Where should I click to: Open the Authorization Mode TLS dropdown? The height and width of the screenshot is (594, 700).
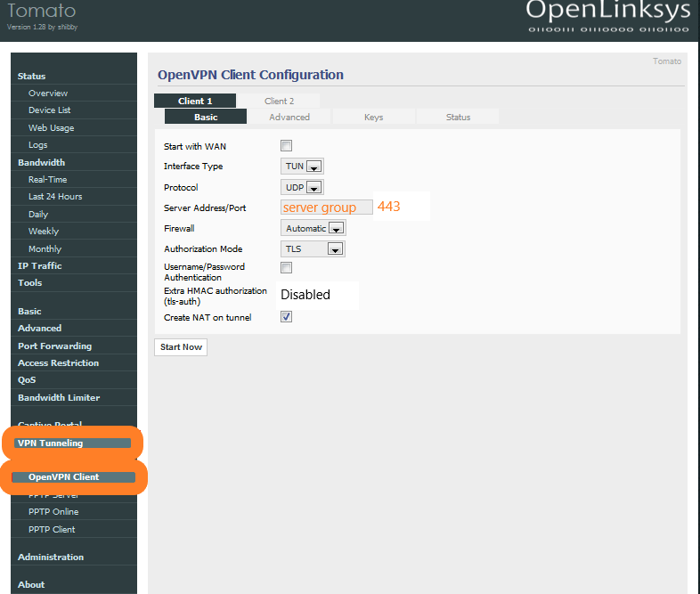[313, 248]
